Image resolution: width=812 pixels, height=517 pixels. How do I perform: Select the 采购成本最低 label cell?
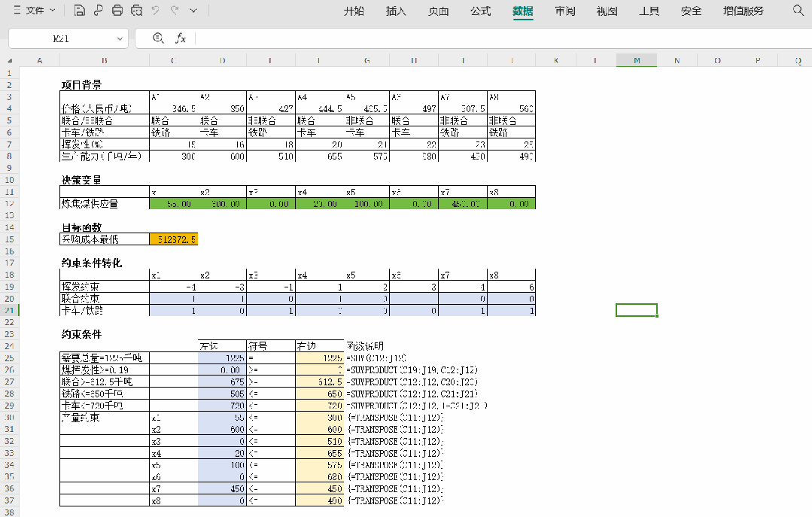(x=105, y=239)
